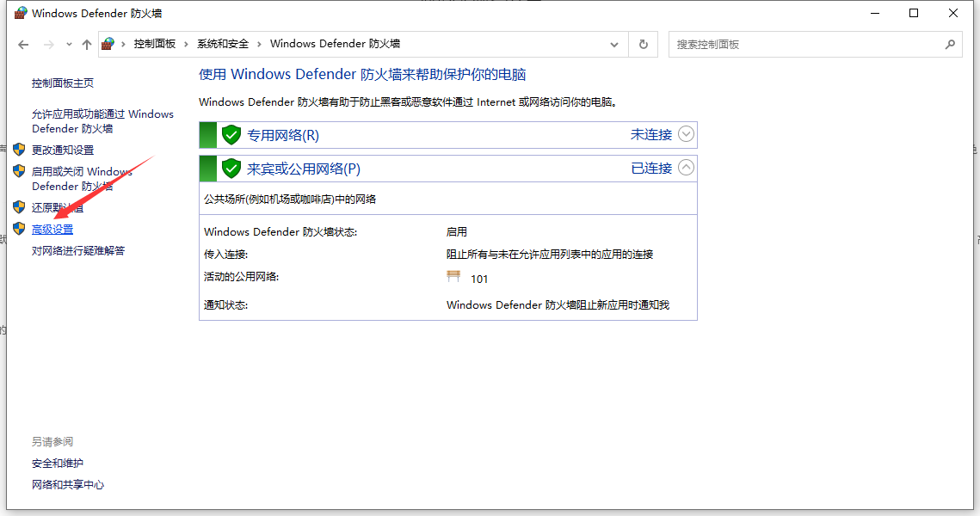Image resolution: width=980 pixels, height=516 pixels.
Task: Click the search magnifier icon
Action: [x=950, y=44]
